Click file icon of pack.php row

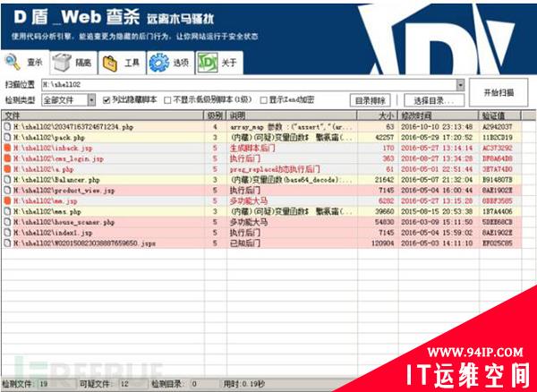click(x=7, y=137)
